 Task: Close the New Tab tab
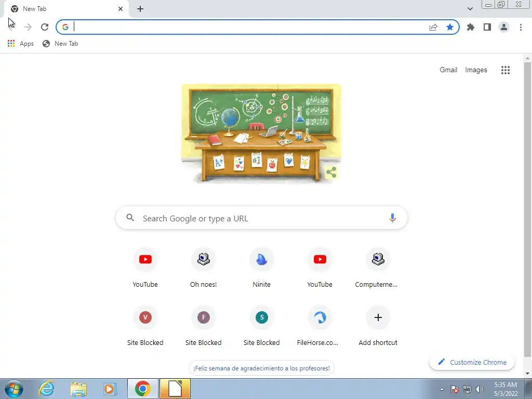(121, 9)
